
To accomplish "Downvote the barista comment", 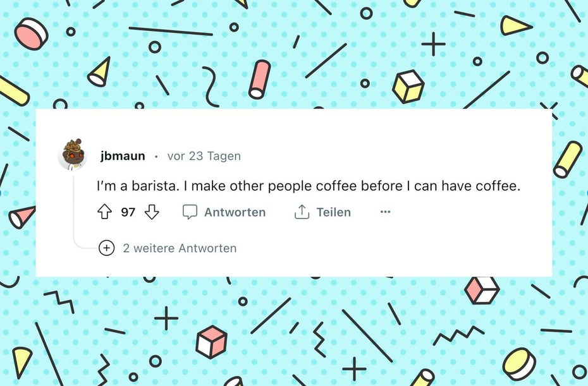I will (152, 212).
